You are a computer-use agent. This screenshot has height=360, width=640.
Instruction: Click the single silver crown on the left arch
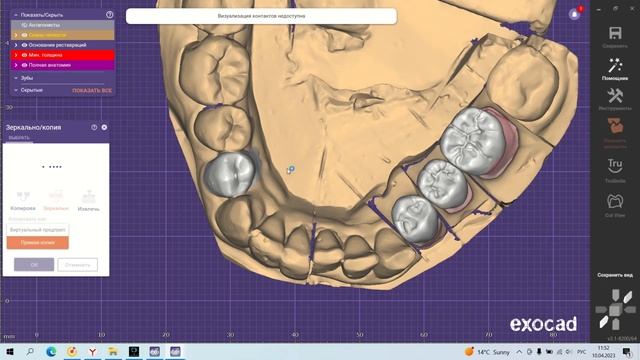[230, 174]
